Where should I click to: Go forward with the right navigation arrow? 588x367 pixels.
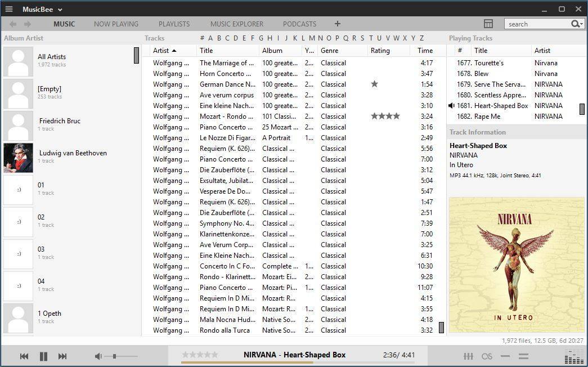coord(28,24)
